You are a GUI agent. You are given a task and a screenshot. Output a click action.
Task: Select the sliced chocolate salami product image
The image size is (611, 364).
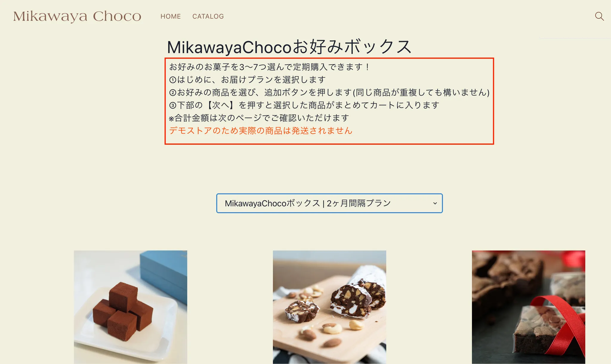coord(329,307)
